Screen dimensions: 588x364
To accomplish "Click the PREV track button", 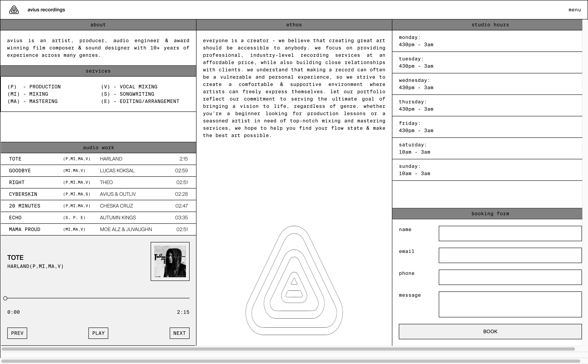I will point(17,333).
